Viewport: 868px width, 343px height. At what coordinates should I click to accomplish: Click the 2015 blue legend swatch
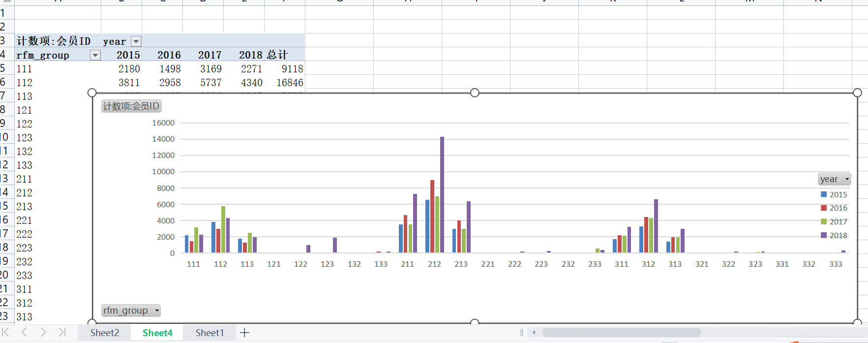point(824,194)
